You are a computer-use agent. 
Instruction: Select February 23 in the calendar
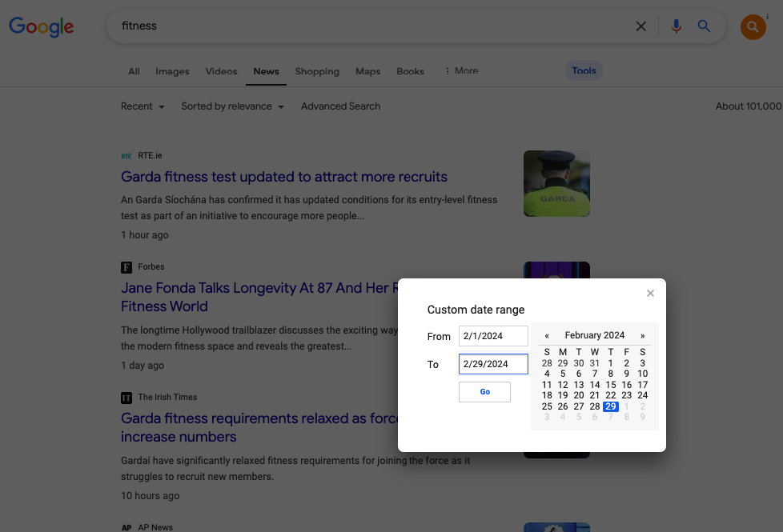click(x=627, y=395)
